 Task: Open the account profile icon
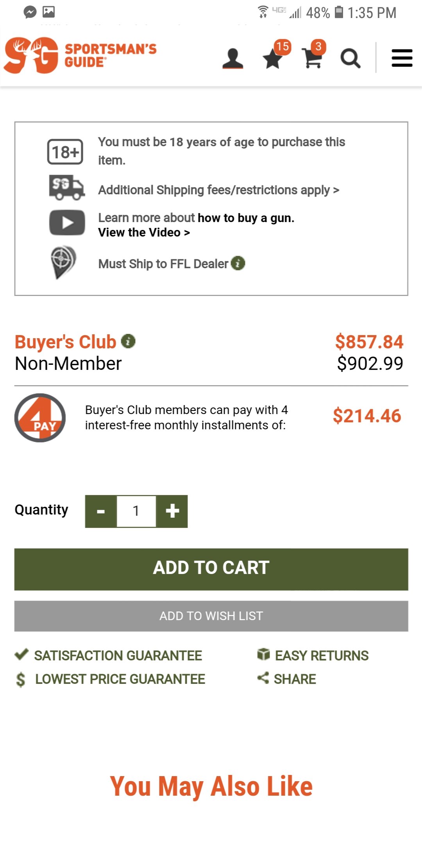(233, 59)
